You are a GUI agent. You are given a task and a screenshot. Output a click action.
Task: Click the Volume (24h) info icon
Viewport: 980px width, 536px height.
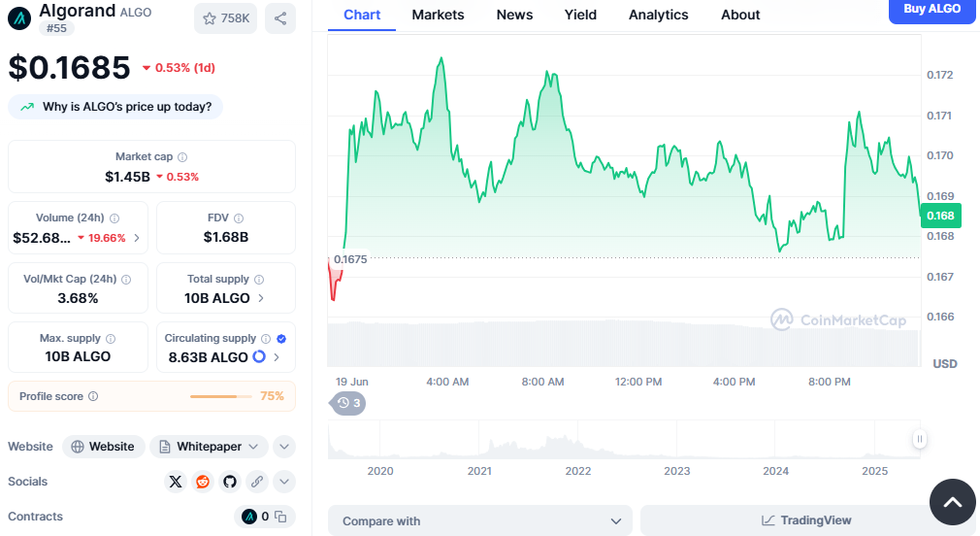pyautogui.click(x=114, y=218)
